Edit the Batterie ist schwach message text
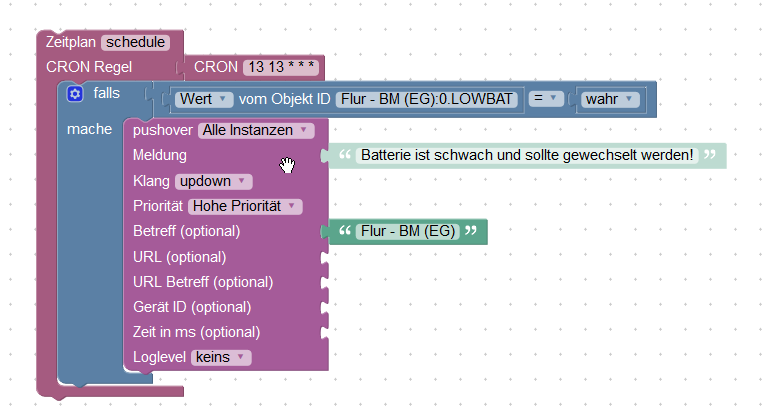Image resolution: width=782 pixels, height=415 pixels. (x=527, y=156)
